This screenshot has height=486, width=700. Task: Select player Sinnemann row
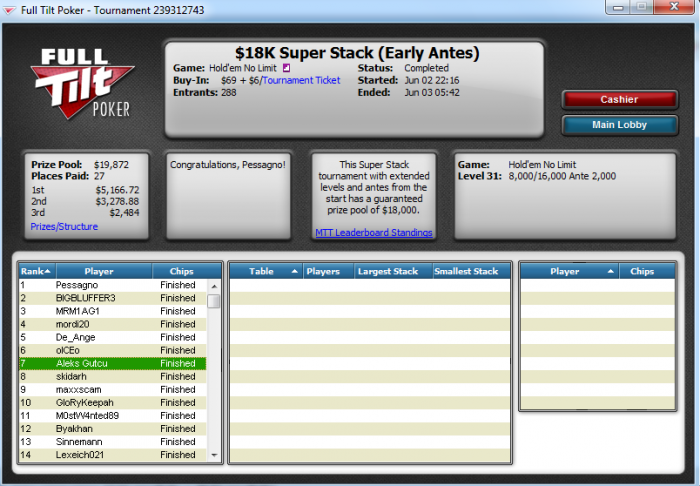pos(112,442)
